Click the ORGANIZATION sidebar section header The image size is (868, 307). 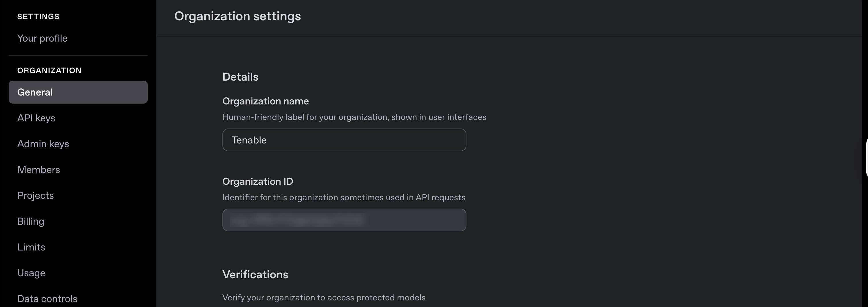pyautogui.click(x=49, y=70)
